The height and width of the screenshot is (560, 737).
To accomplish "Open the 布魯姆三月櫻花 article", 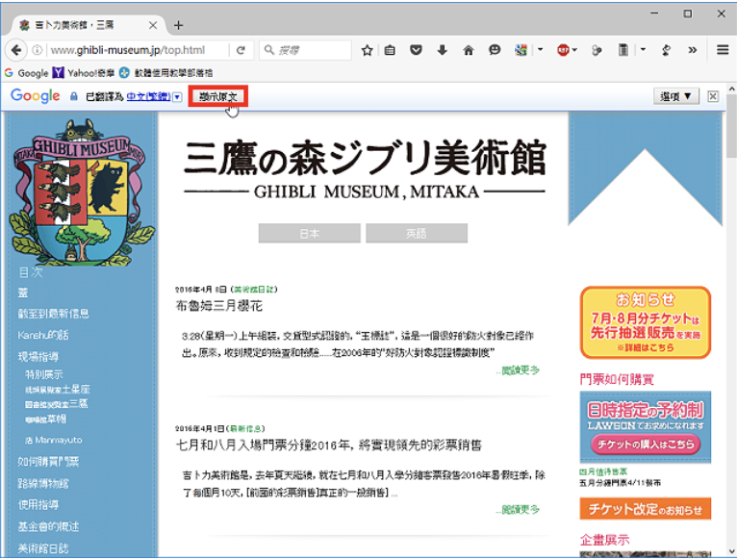I will click(219, 306).
